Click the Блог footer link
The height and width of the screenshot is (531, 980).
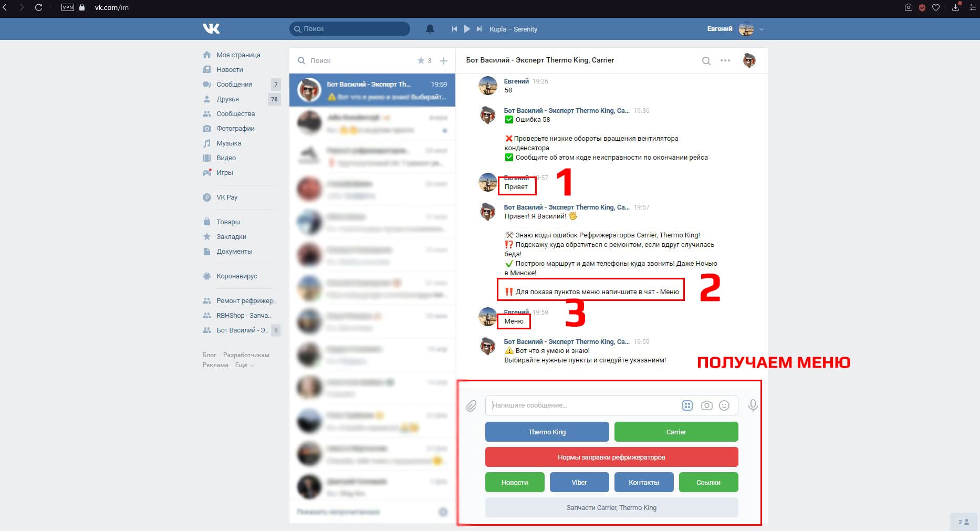[x=209, y=355]
